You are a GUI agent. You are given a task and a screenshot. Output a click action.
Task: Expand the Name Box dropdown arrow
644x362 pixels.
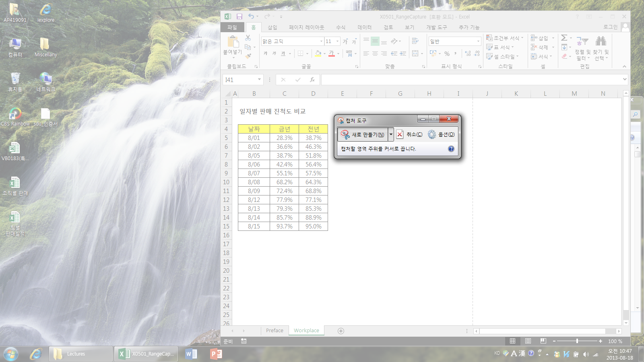[x=259, y=80]
